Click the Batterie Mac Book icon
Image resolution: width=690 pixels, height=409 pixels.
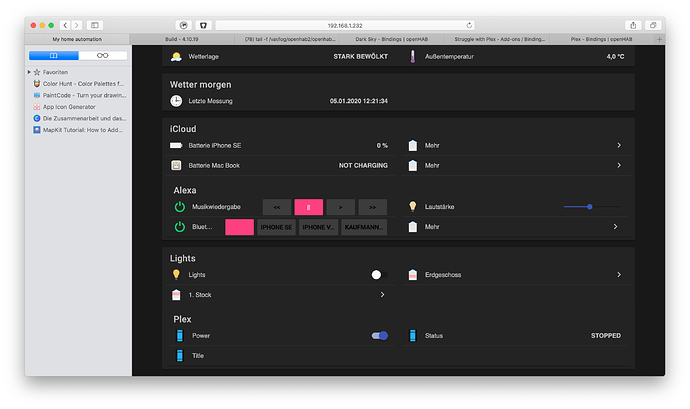[176, 166]
